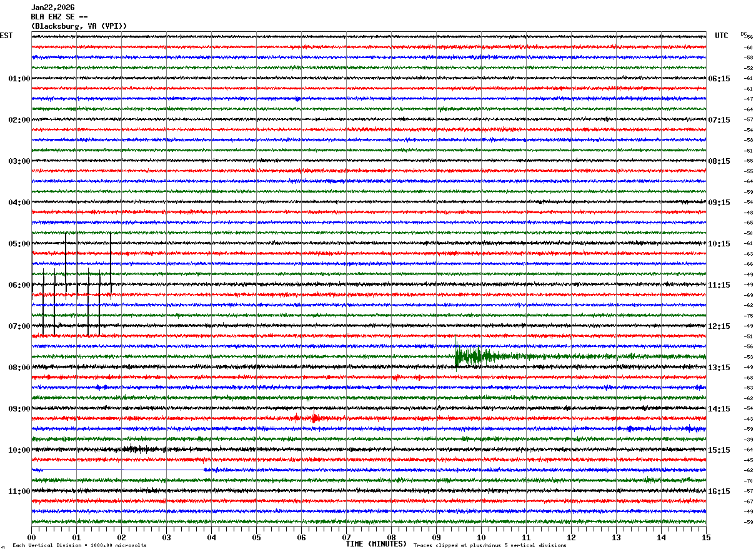
Task: Click the "08" minute axis tick label
Action: pyautogui.click(x=391, y=537)
